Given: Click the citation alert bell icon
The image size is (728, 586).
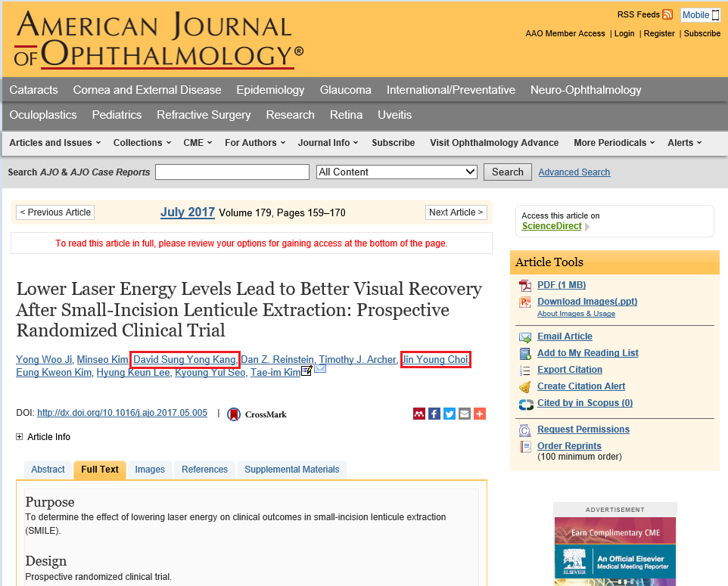Looking at the screenshot, I should click(525, 386).
